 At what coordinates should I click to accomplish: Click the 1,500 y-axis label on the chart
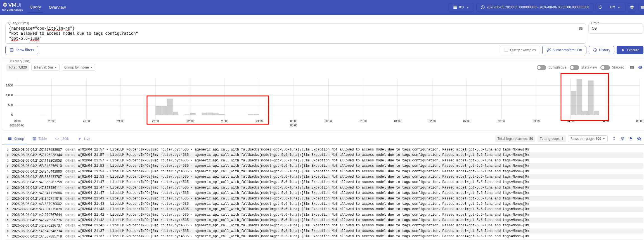click(x=10, y=86)
